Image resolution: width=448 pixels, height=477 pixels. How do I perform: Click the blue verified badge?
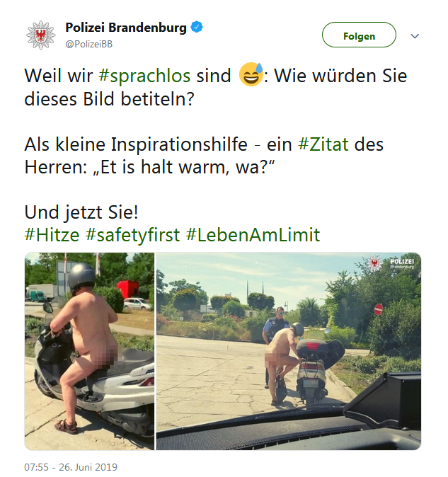tap(197, 27)
